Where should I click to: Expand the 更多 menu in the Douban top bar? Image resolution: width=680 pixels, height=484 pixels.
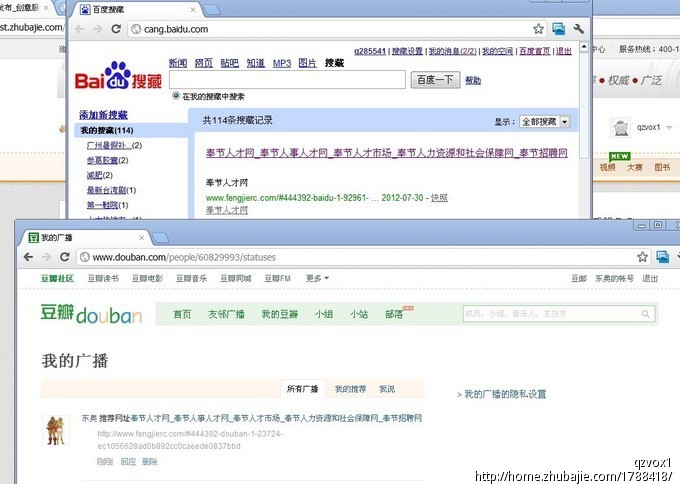pyautogui.click(x=317, y=278)
